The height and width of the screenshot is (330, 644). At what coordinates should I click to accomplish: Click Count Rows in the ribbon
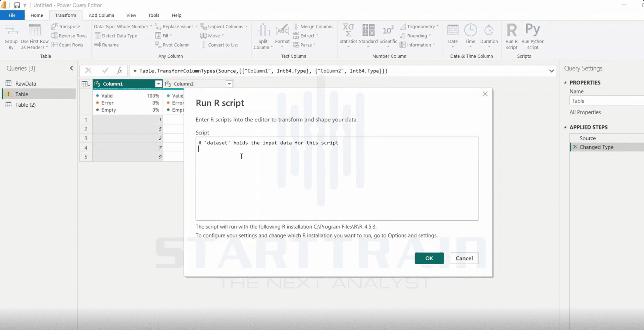(x=67, y=45)
